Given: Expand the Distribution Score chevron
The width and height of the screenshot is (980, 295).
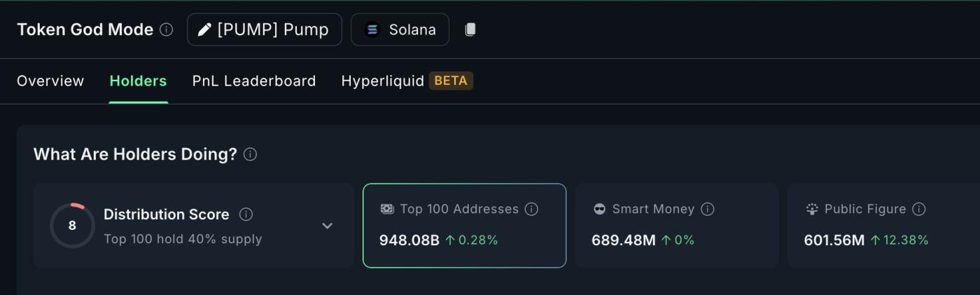Looking at the screenshot, I should (x=327, y=226).
